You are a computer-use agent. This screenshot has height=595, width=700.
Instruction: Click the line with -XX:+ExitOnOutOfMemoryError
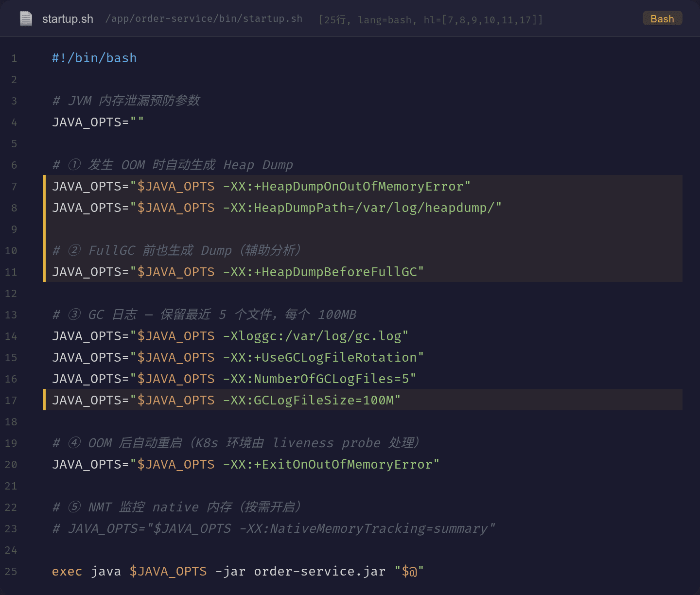coord(246,464)
